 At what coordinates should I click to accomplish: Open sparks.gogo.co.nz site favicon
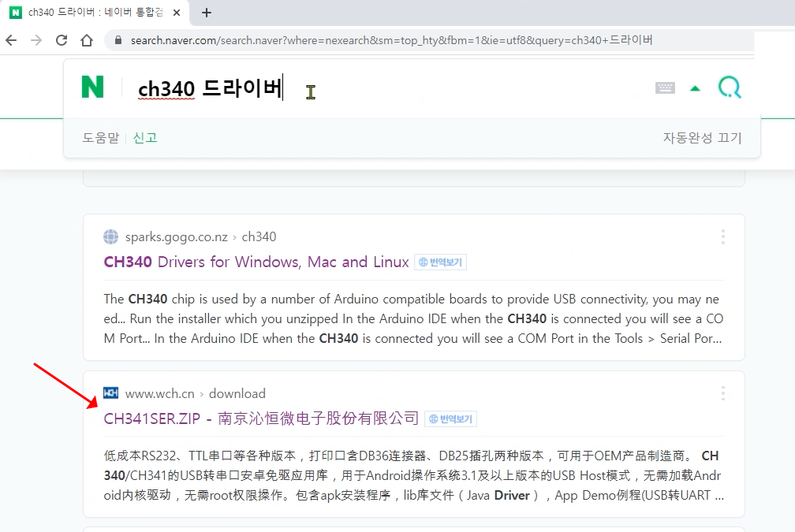click(110, 236)
